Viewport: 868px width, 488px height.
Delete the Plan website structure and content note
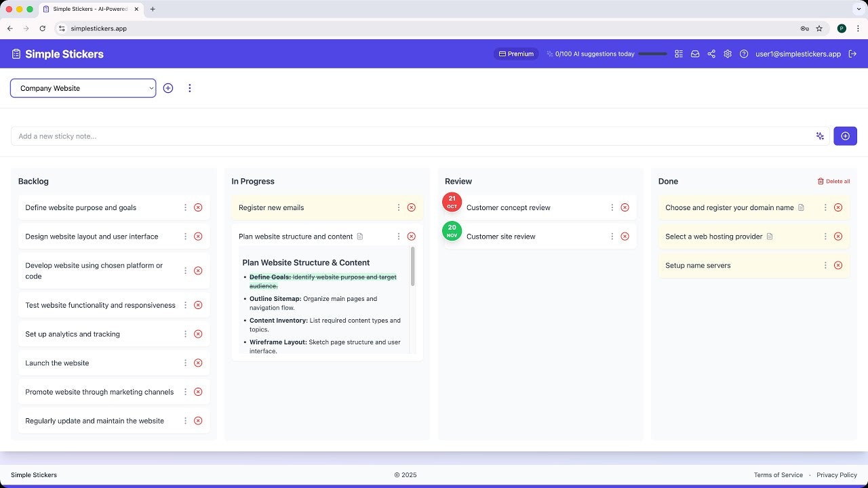(412, 237)
